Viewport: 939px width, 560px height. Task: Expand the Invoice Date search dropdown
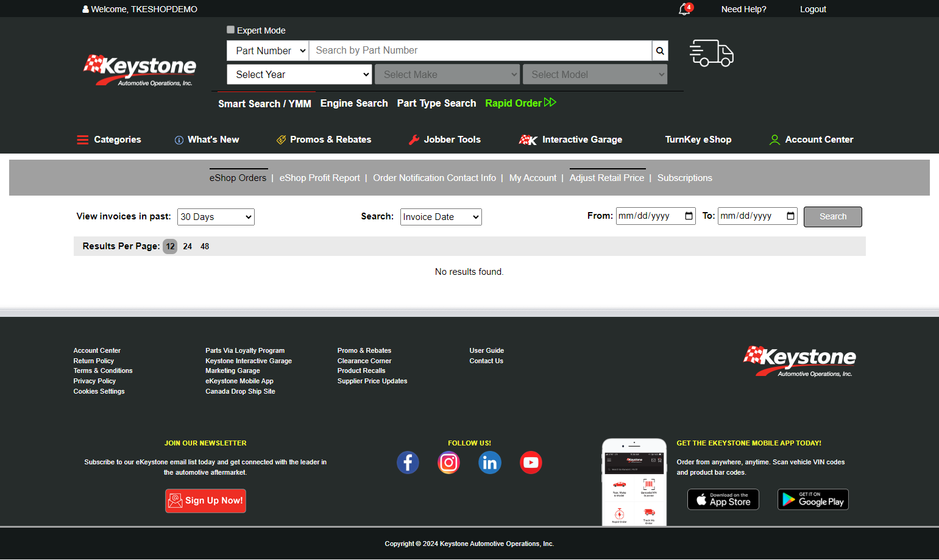(x=441, y=217)
